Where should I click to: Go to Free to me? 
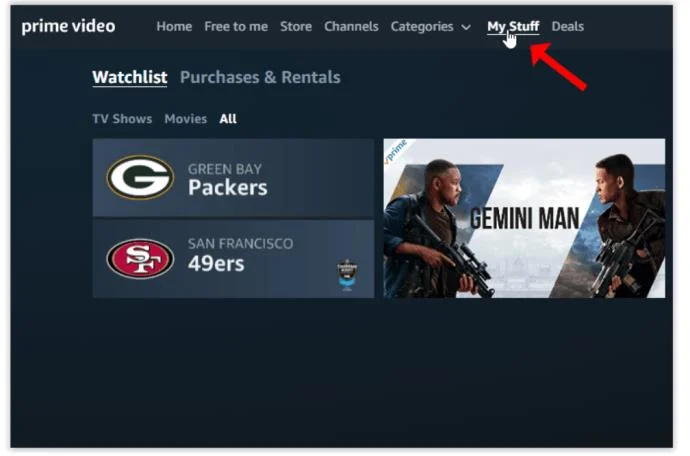click(x=236, y=26)
